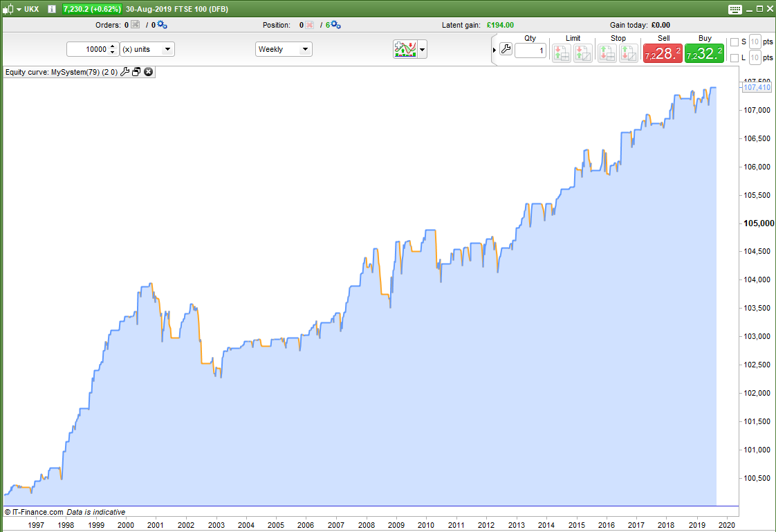Expand the arrow beside the indicator icon
Screen dimensions: 776x532
(x=422, y=50)
